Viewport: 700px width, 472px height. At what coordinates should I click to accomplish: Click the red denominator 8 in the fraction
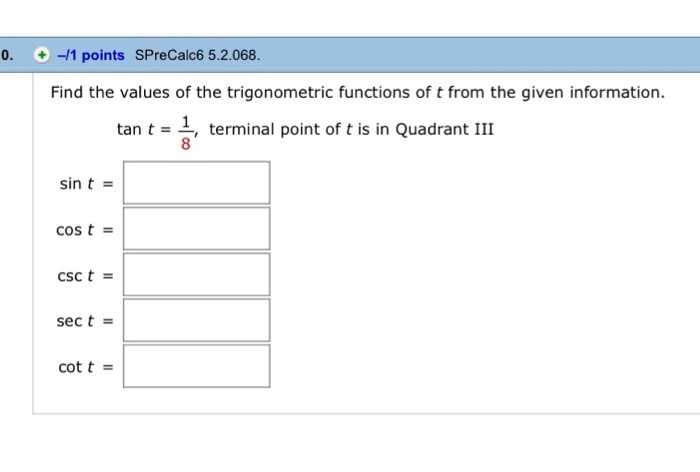click(x=182, y=142)
